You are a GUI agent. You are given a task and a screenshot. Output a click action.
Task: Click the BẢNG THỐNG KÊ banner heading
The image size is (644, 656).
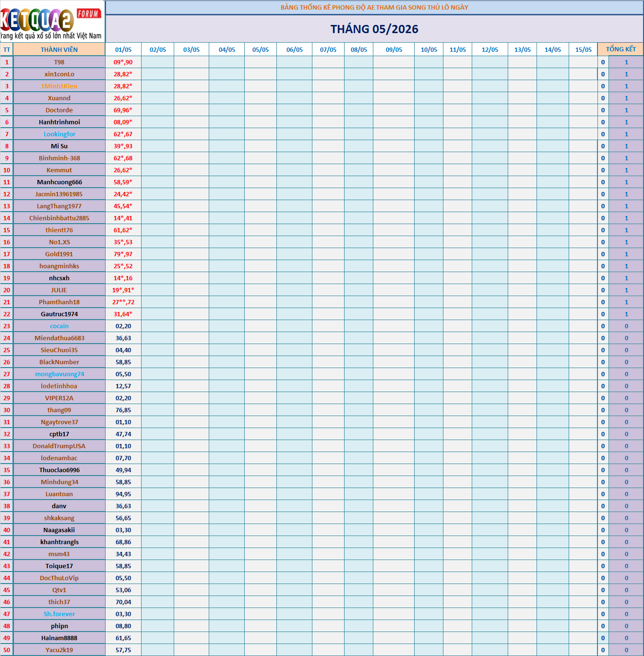[x=374, y=7]
